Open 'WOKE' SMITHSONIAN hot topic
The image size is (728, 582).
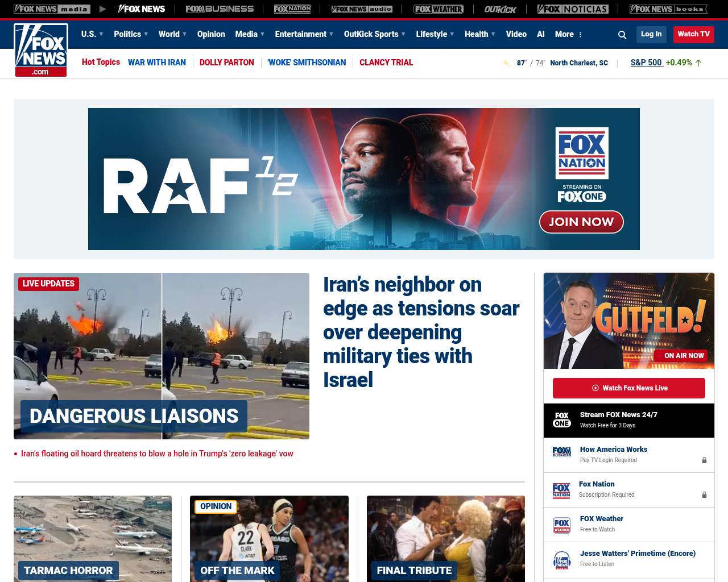tap(307, 63)
